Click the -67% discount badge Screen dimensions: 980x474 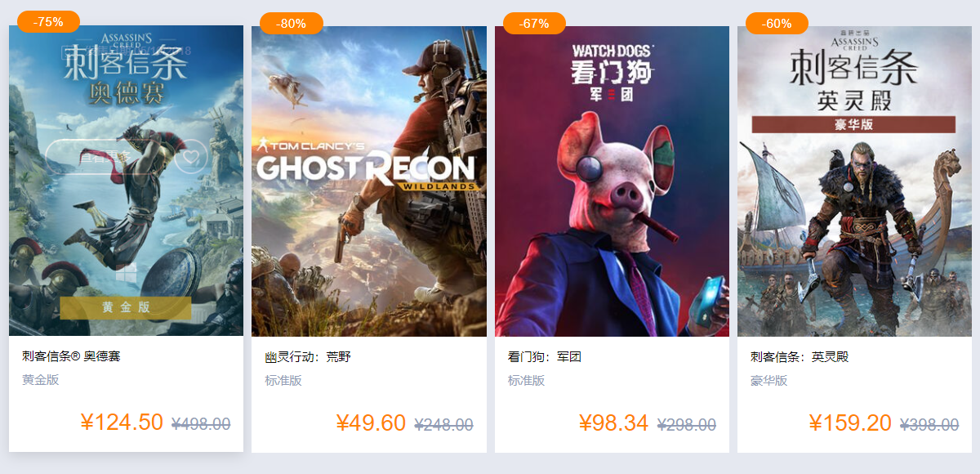point(534,24)
